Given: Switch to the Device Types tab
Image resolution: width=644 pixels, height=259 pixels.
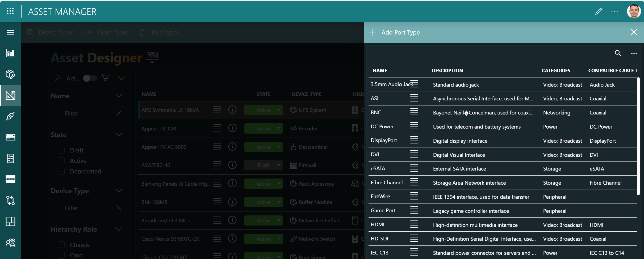Looking at the screenshot, I should 50,32.
